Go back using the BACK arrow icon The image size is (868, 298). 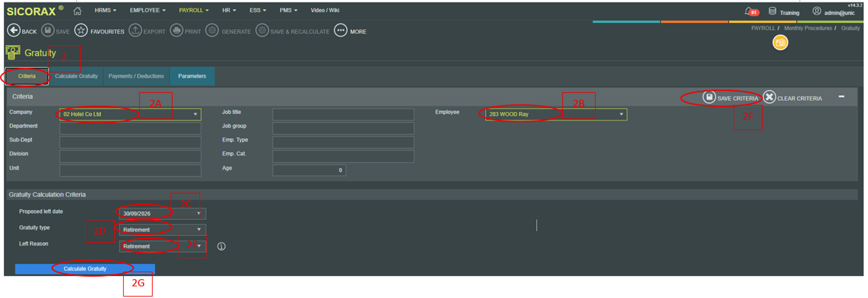pos(14,31)
